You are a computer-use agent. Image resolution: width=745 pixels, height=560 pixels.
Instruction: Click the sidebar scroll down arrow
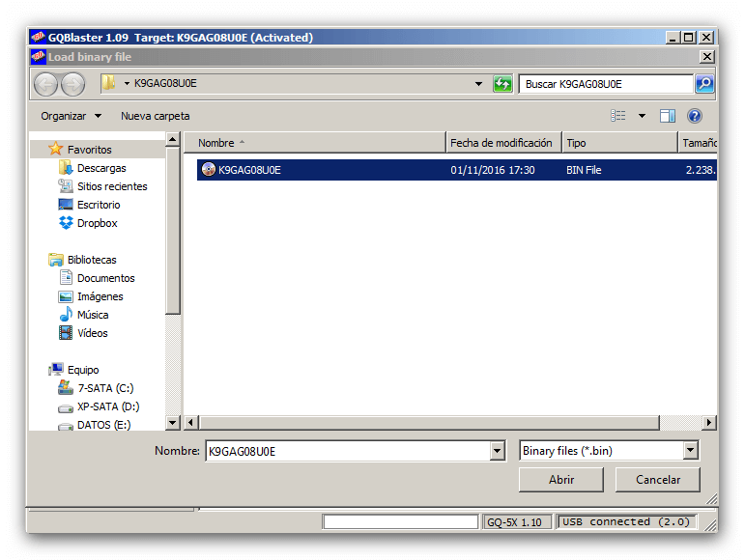pos(173,422)
